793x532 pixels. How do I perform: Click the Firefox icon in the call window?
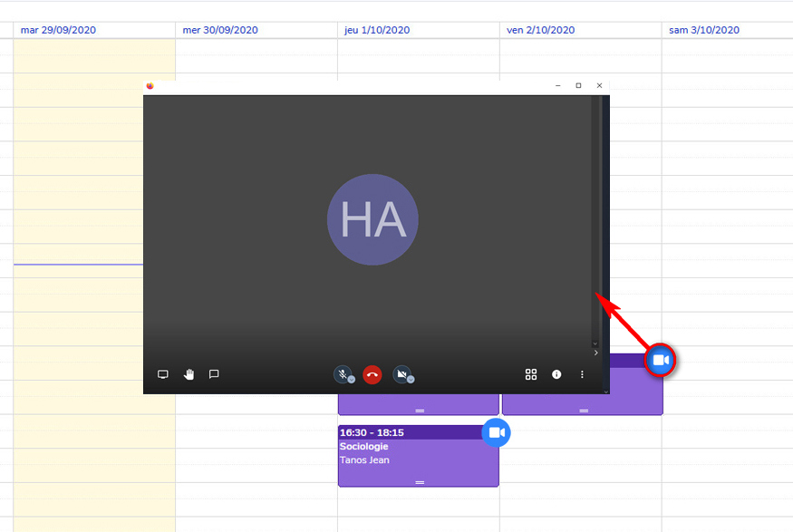coord(150,86)
